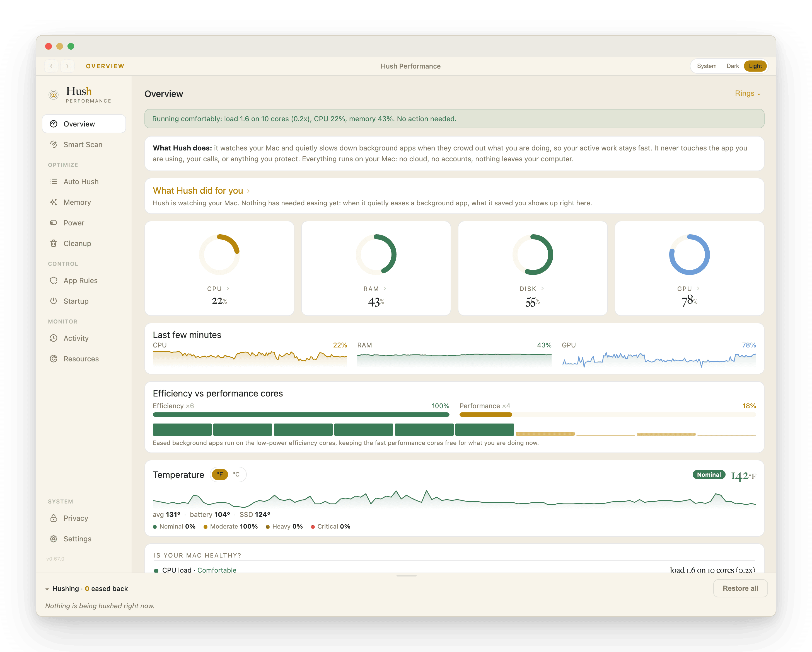Click Moderate 100% legend entry
Viewport: 812px width, 652px height.
click(x=231, y=526)
